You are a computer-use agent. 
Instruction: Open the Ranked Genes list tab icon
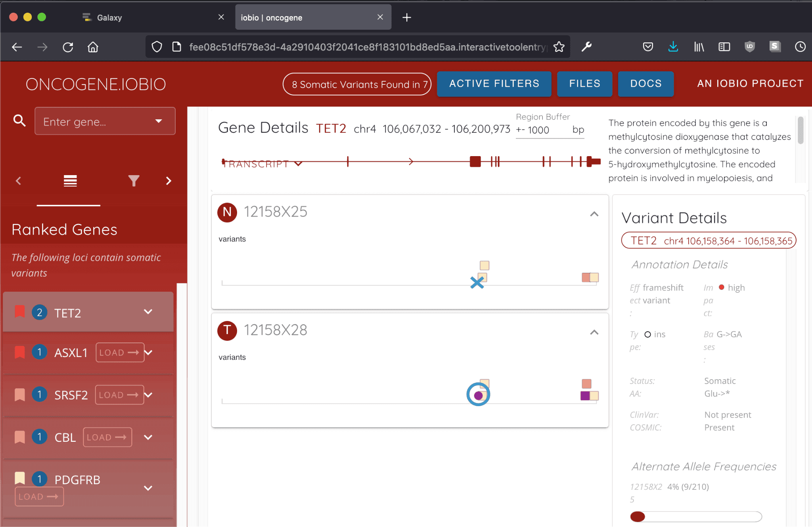pyautogui.click(x=70, y=181)
